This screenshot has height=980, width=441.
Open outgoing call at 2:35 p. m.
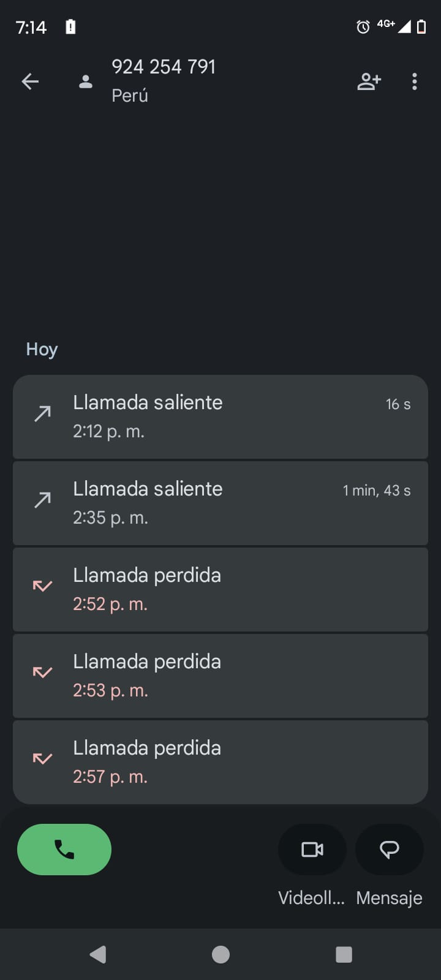coord(221,503)
